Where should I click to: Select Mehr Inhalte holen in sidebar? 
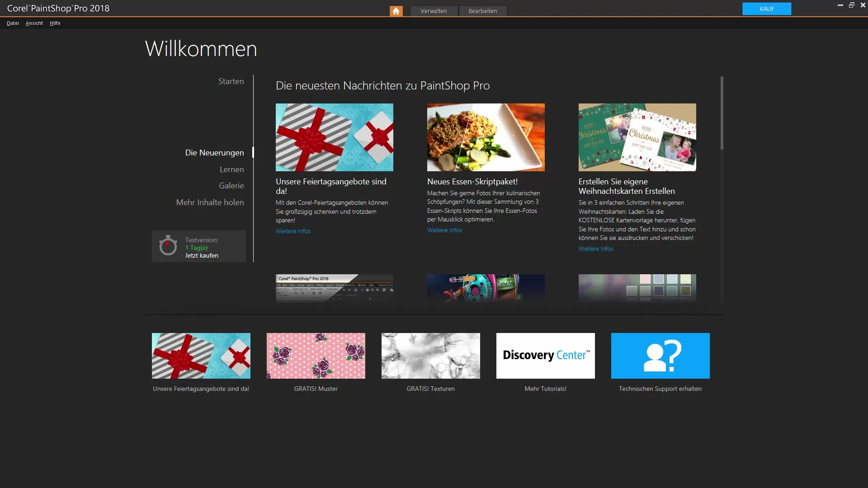(x=210, y=202)
